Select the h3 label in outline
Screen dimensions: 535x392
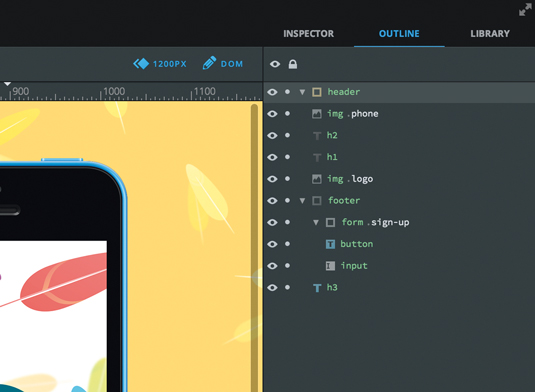point(332,287)
